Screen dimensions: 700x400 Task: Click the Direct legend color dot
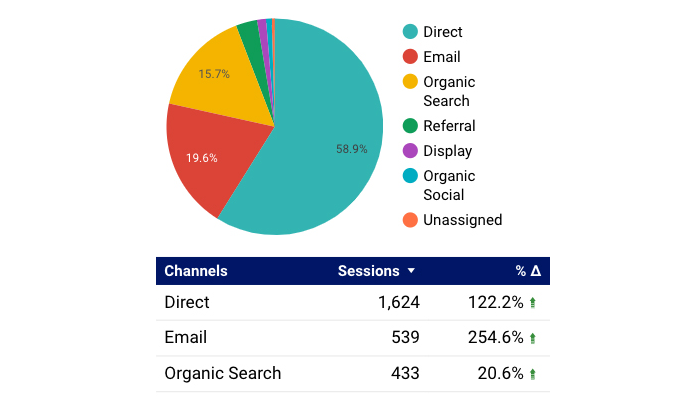[x=410, y=33]
